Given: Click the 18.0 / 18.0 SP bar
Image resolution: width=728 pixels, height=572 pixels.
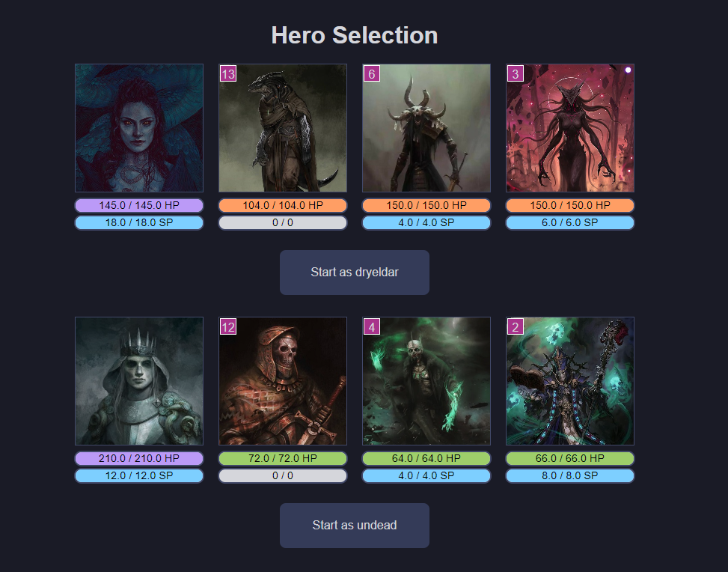Looking at the screenshot, I should click(x=139, y=222).
